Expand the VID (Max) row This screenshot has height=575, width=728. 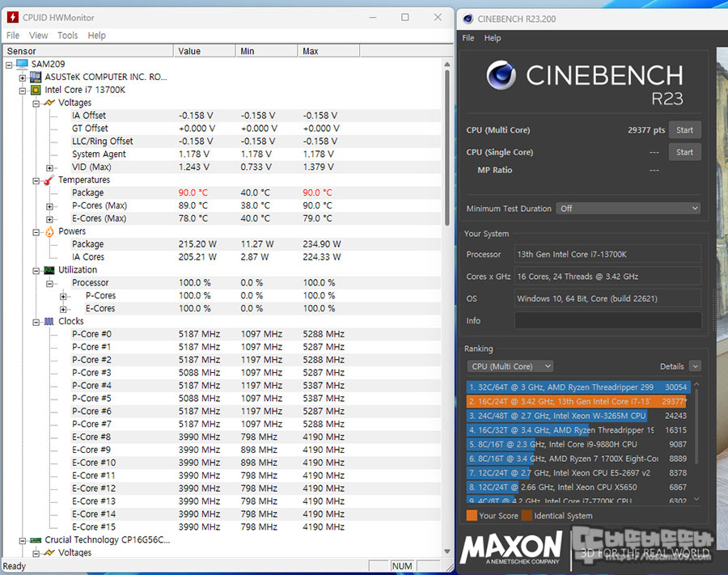point(49,168)
